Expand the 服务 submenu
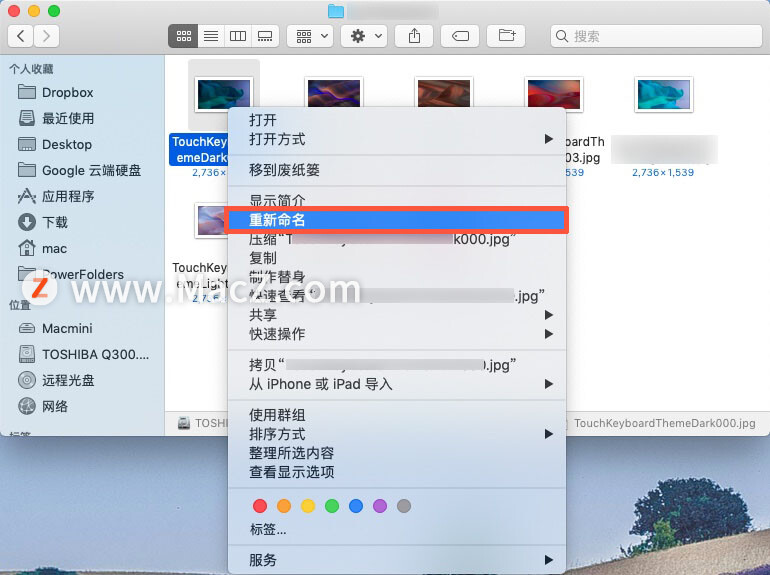 [397, 560]
